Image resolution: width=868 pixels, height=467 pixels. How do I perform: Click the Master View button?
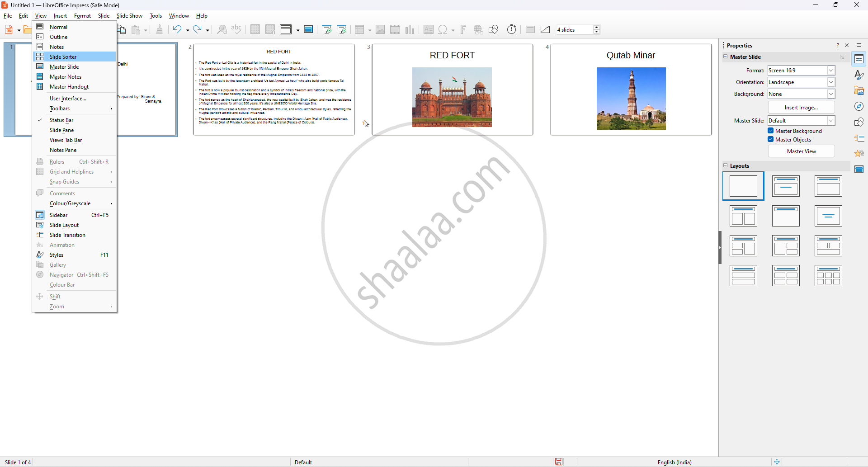[801, 151]
